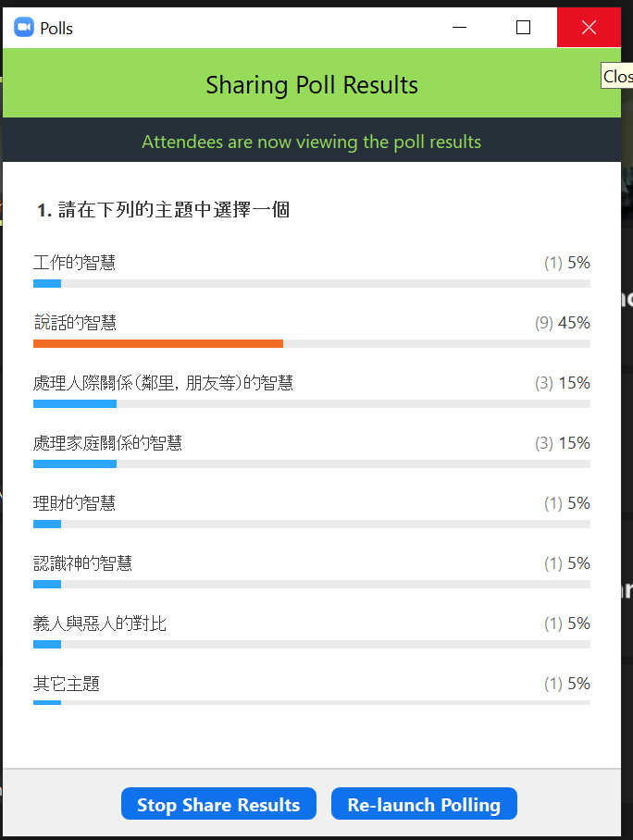The height and width of the screenshot is (840, 633).
Task: Click the 其它主題 option
Action: click(x=67, y=684)
